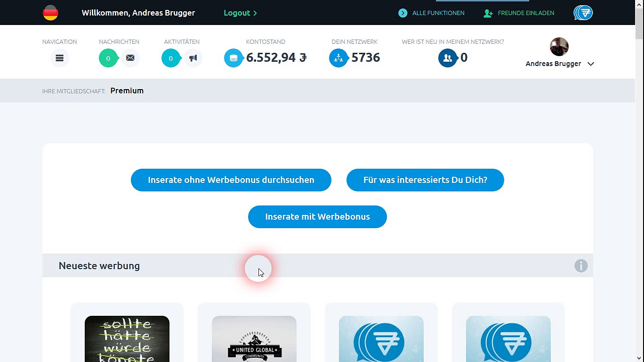Screen dimensions: 644x362
Task: Click the Logout link
Action: tap(240, 13)
